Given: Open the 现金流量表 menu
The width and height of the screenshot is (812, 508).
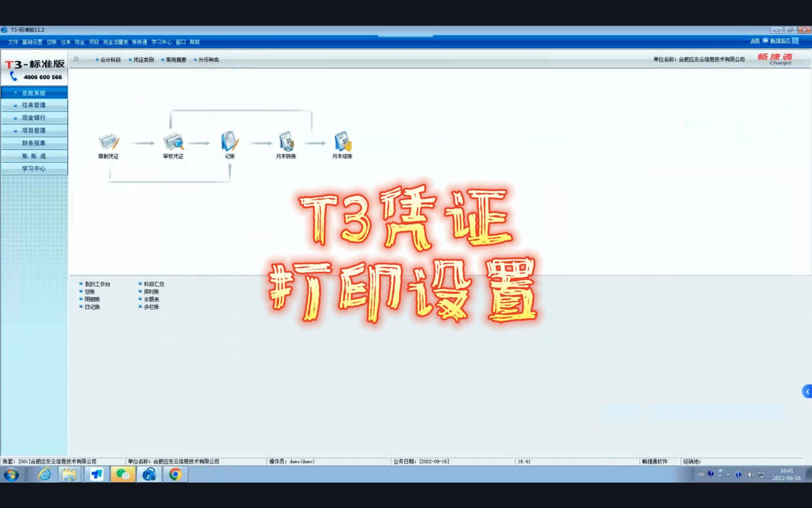Looking at the screenshot, I should 115,42.
